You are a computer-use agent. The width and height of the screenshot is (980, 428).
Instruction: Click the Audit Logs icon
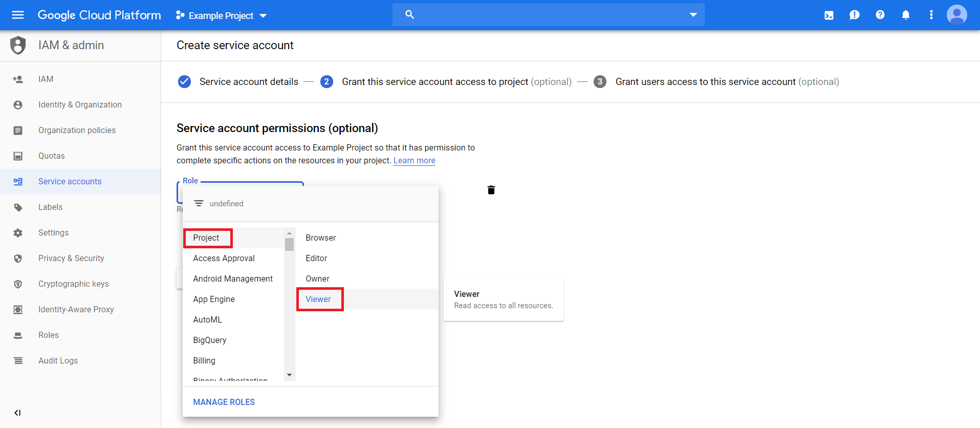tap(18, 361)
